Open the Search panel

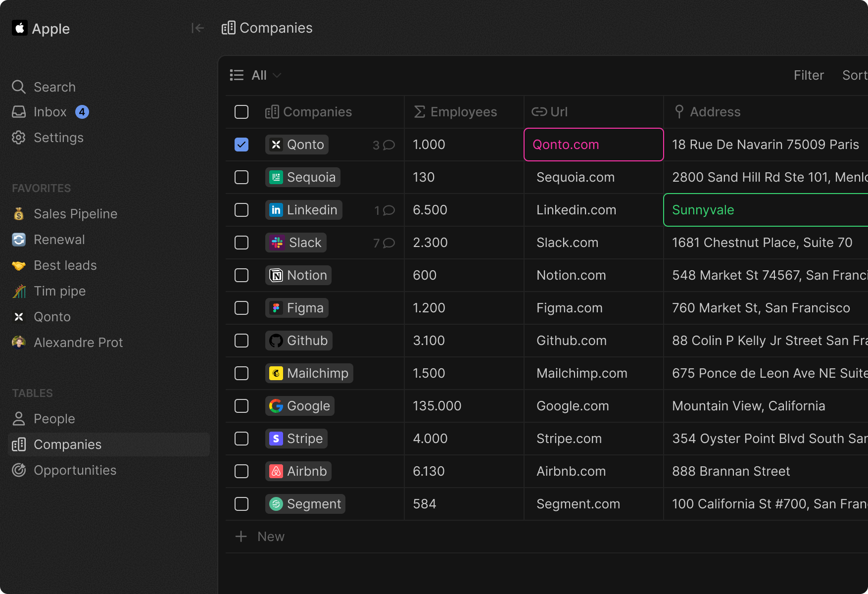[x=54, y=87]
